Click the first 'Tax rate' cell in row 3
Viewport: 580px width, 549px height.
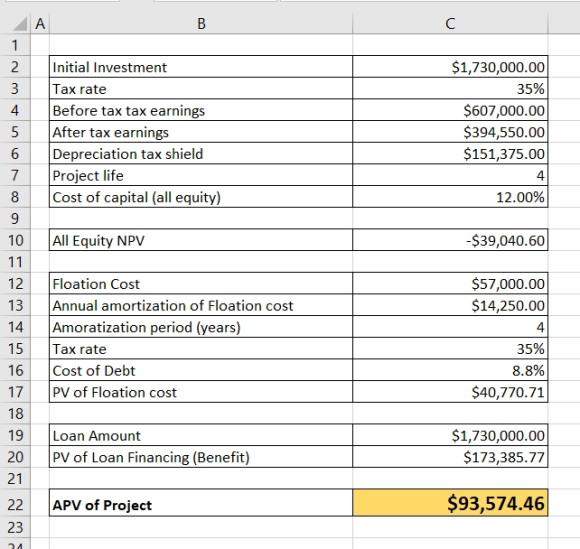point(201,89)
